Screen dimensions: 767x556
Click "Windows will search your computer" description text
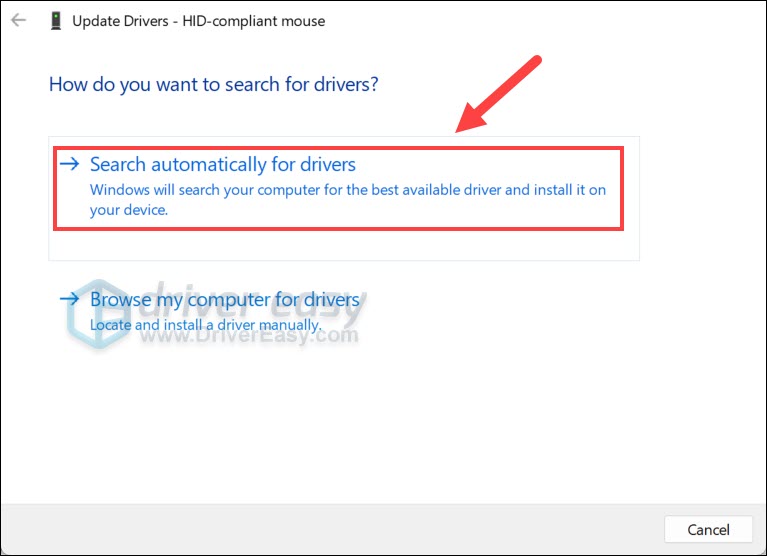pos(348,200)
